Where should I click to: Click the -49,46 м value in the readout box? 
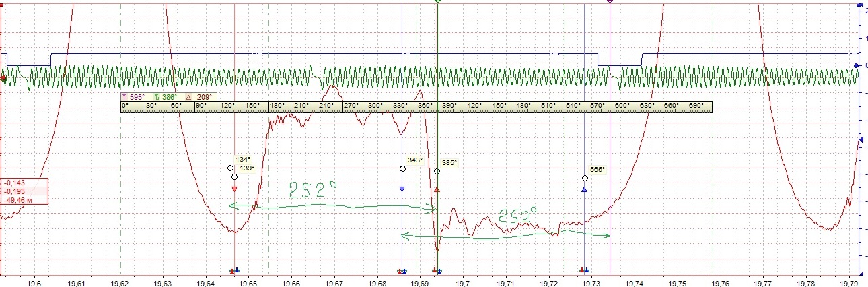pyautogui.click(x=19, y=200)
